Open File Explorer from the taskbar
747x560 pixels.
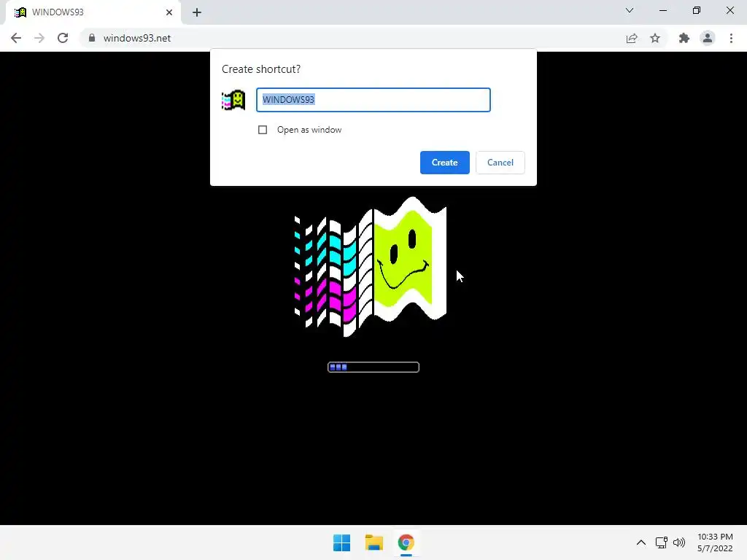(374, 542)
